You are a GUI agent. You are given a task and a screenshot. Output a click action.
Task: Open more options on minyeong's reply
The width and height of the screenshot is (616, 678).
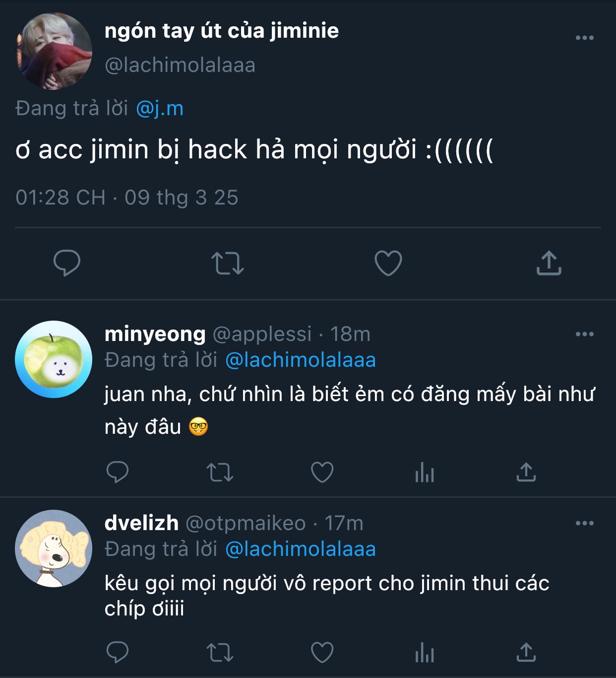pos(585,334)
